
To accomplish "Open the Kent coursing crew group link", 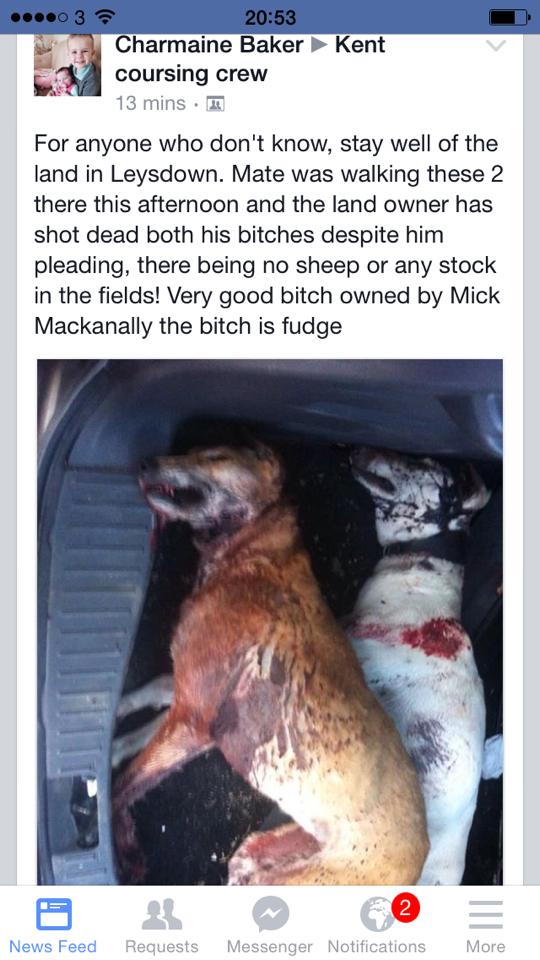I will (x=250, y=59).
